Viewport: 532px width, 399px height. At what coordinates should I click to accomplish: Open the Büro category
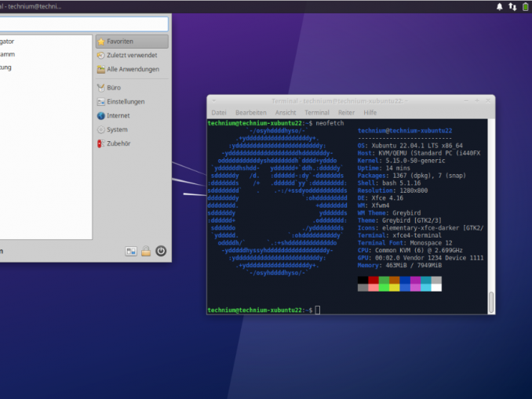(x=132, y=88)
